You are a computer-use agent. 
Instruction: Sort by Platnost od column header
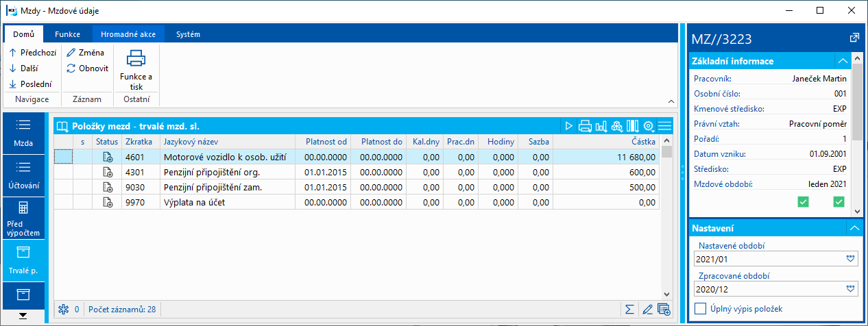323,141
